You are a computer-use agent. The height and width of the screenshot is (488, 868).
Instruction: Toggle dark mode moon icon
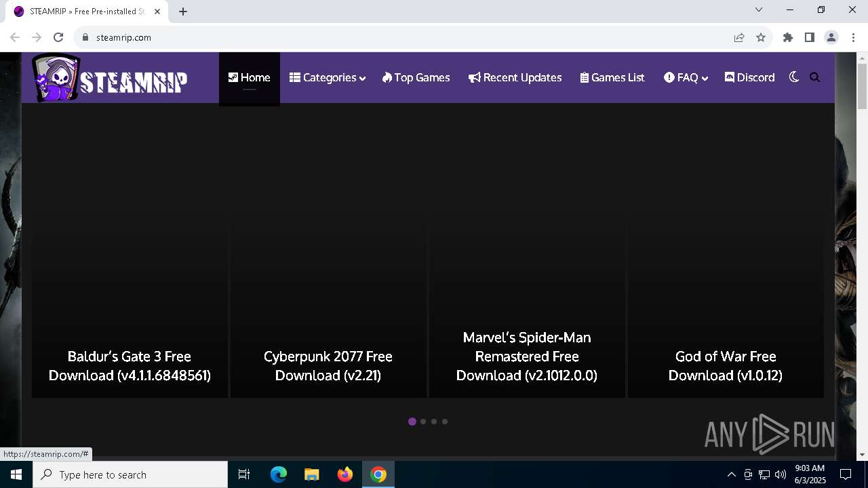(794, 77)
